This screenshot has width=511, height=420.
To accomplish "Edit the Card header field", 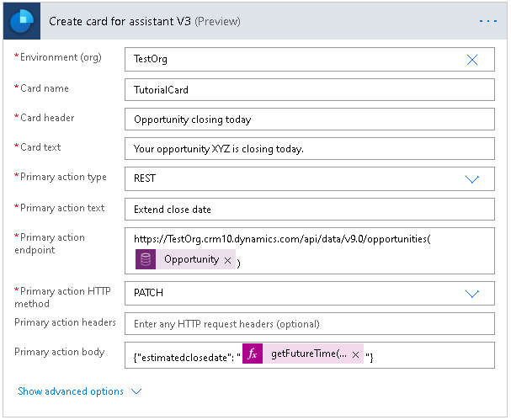I will (x=310, y=120).
